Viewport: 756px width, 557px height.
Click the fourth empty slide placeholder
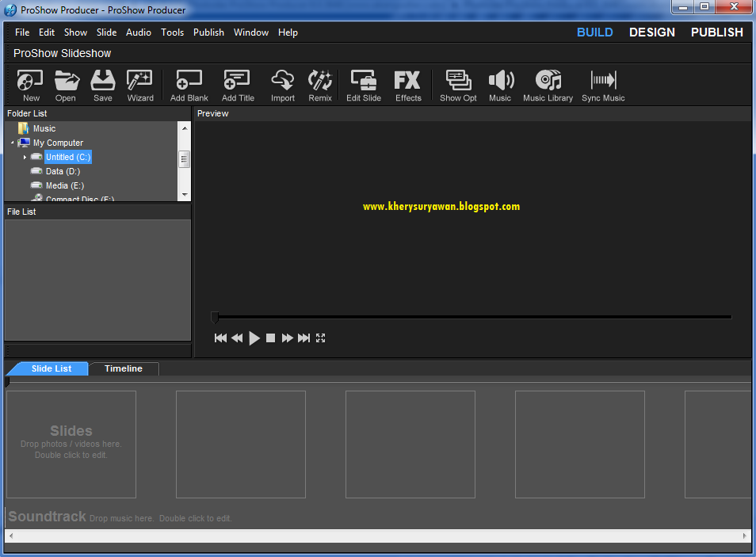(x=580, y=444)
